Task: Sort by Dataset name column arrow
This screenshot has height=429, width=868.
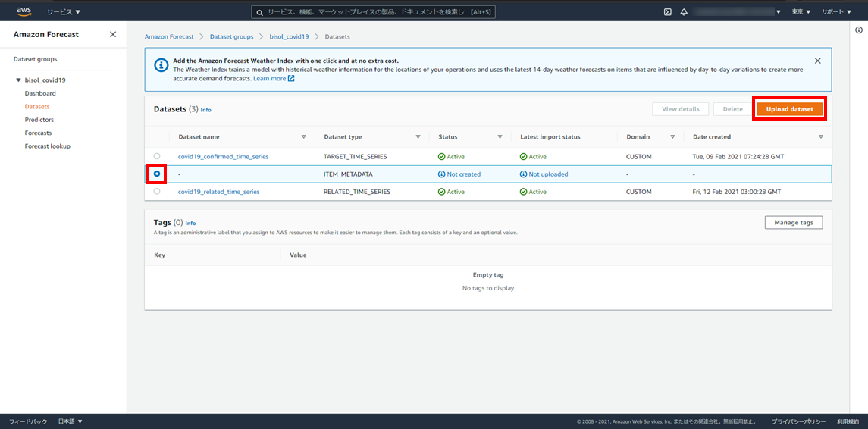Action: point(304,137)
